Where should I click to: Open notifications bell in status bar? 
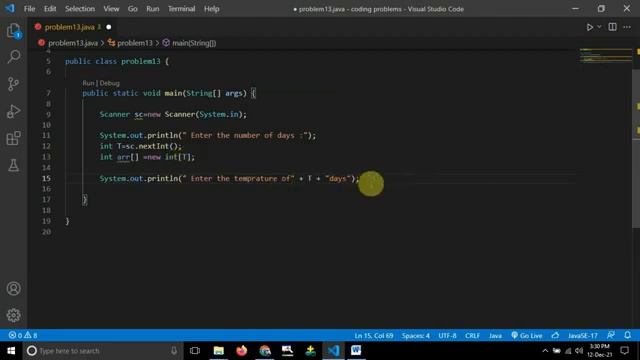[627, 335]
